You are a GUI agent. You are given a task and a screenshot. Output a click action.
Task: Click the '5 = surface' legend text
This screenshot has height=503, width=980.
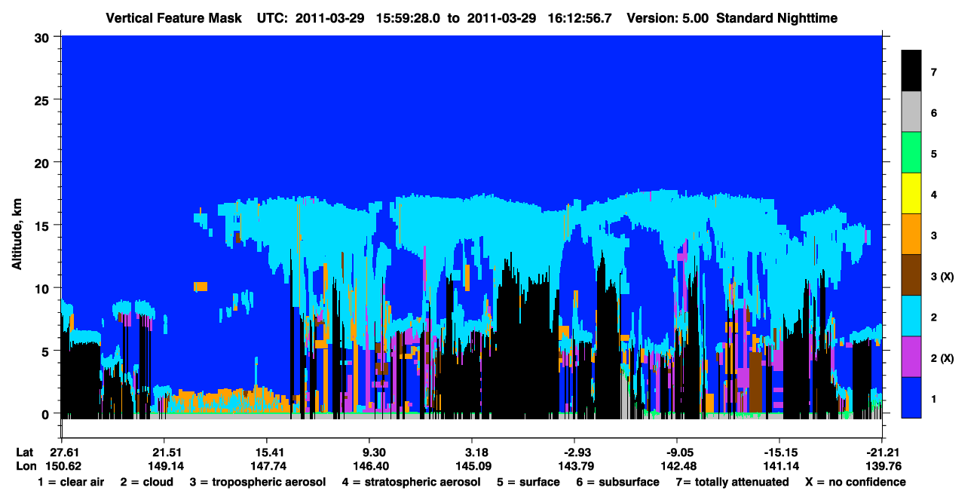[x=528, y=482]
